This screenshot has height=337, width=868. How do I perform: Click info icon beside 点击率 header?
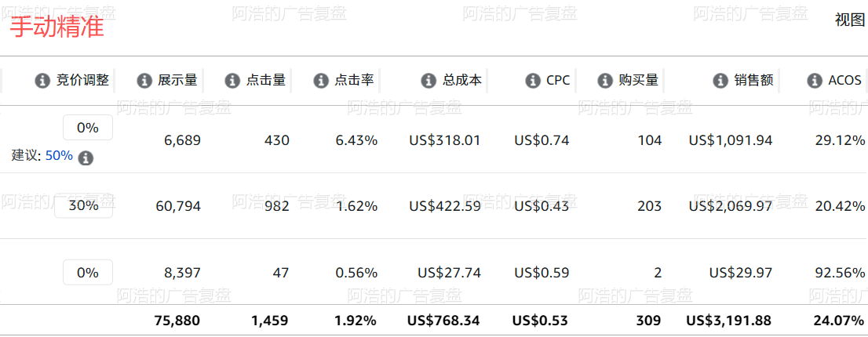tap(321, 81)
